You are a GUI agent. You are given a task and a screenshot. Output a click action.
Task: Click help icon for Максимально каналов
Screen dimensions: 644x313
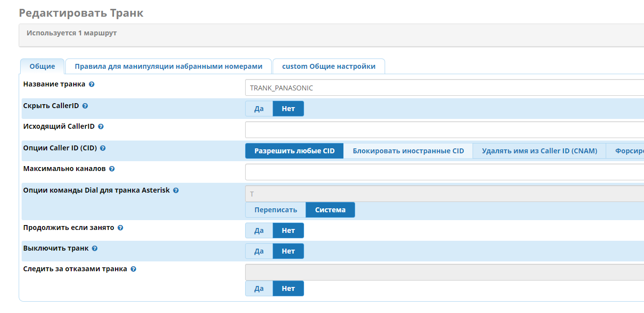[112, 169]
